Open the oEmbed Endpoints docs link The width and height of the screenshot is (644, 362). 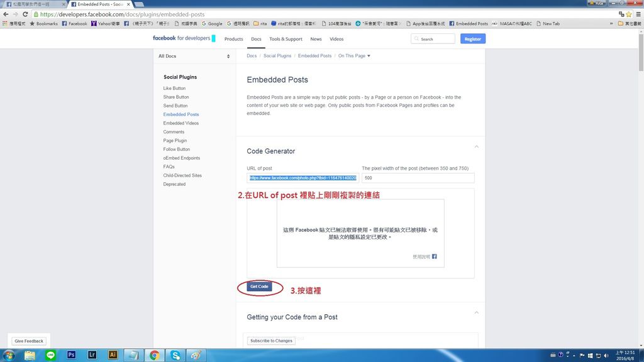pos(182,158)
